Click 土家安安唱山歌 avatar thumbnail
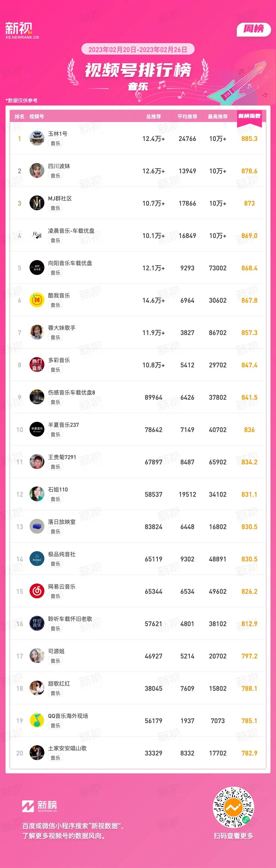Screen dimensions: 276x868 click(x=37, y=753)
